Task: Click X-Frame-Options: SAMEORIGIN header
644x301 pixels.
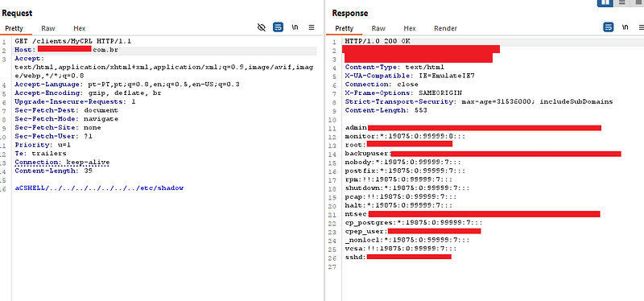Action: click(x=403, y=93)
